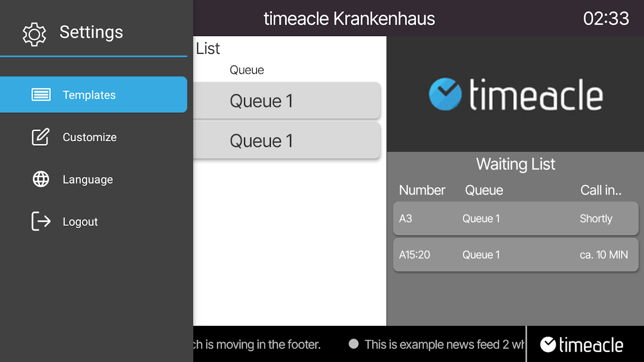Click the footer timeacle checkmark logo
Viewport: 644px width, 362px height.
(548, 344)
